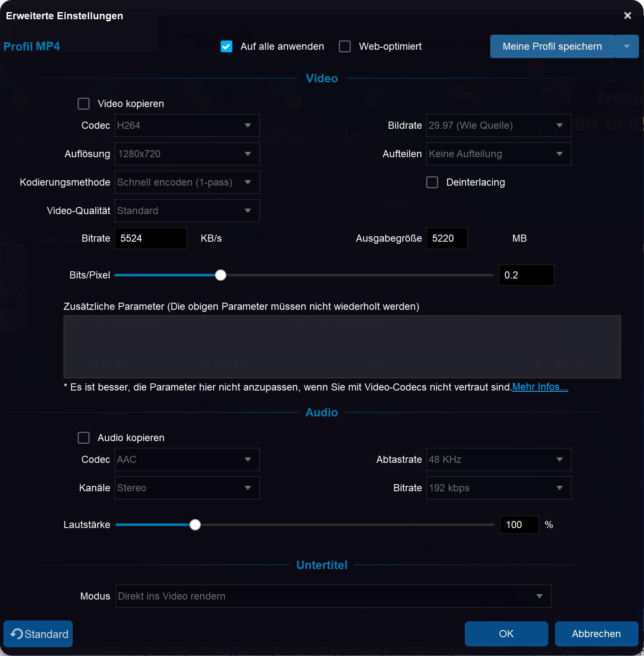Open the Abtastrate 48 KHz dropdown
Image resolution: width=644 pixels, height=656 pixels.
(x=498, y=459)
